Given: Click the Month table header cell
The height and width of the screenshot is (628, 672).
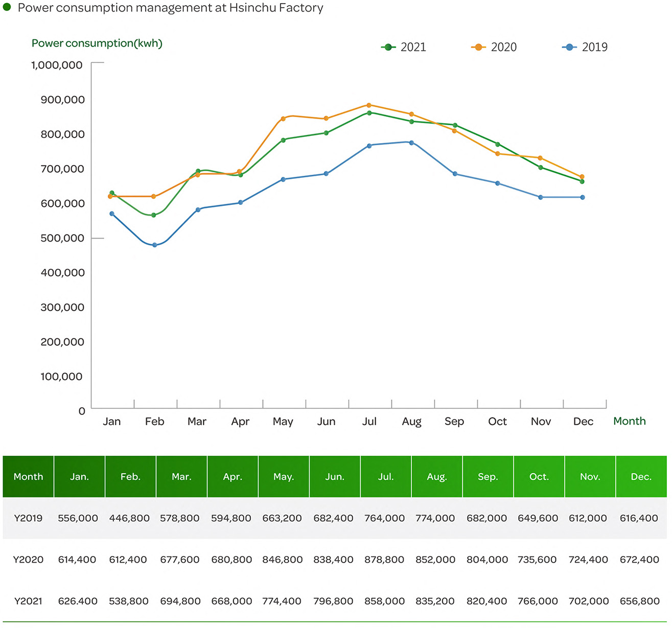Looking at the screenshot, I should tap(28, 477).
